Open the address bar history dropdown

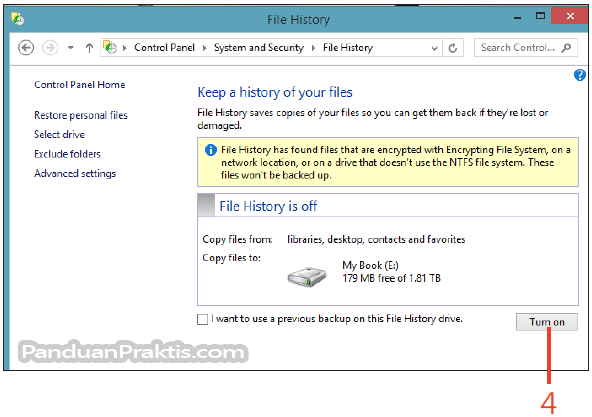point(435,48)
